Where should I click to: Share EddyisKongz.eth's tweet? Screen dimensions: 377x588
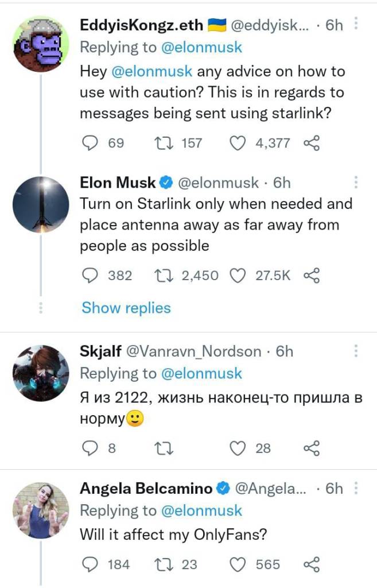click(310, 143)
